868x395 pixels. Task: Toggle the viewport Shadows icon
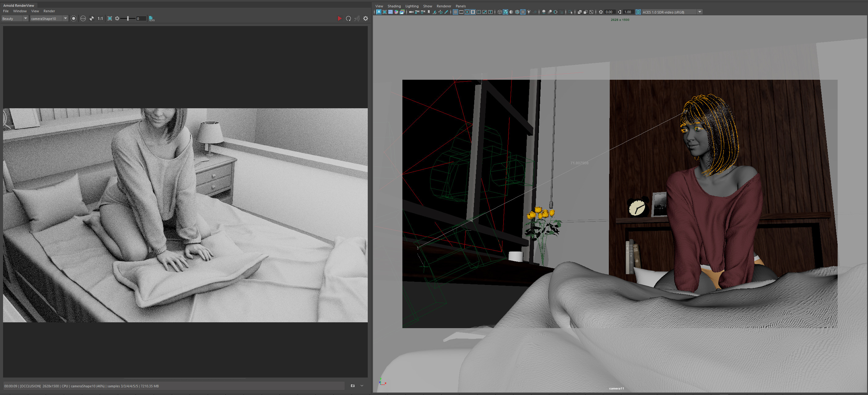(534, 12)
